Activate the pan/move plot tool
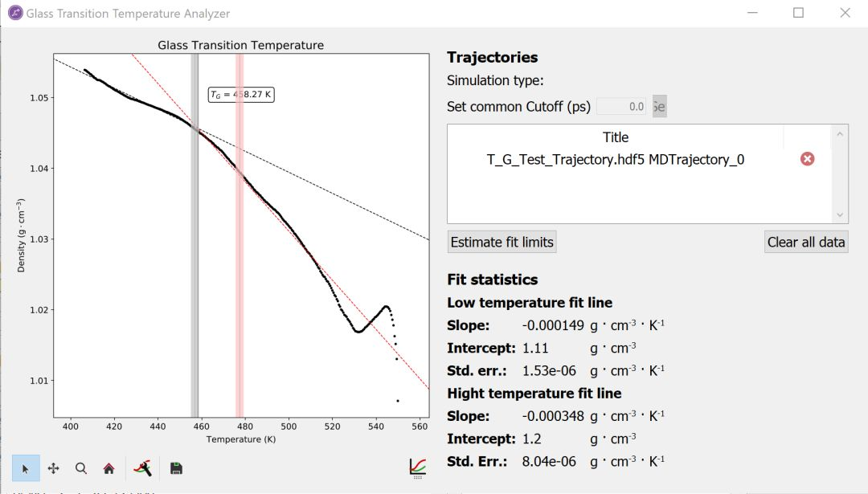 pos(54,468)
